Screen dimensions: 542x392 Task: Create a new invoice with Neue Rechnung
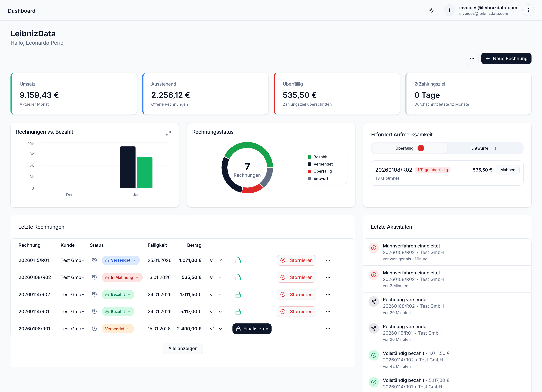506,58
